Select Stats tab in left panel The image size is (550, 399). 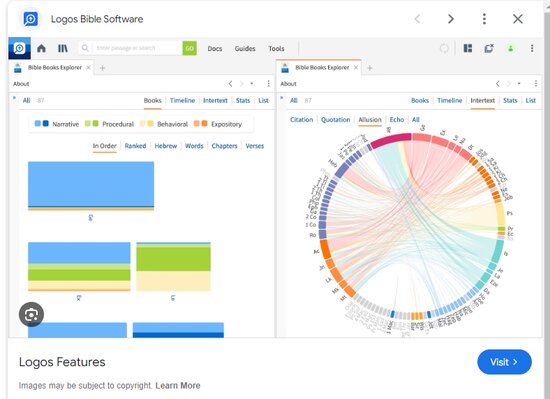tap(243, 100)
